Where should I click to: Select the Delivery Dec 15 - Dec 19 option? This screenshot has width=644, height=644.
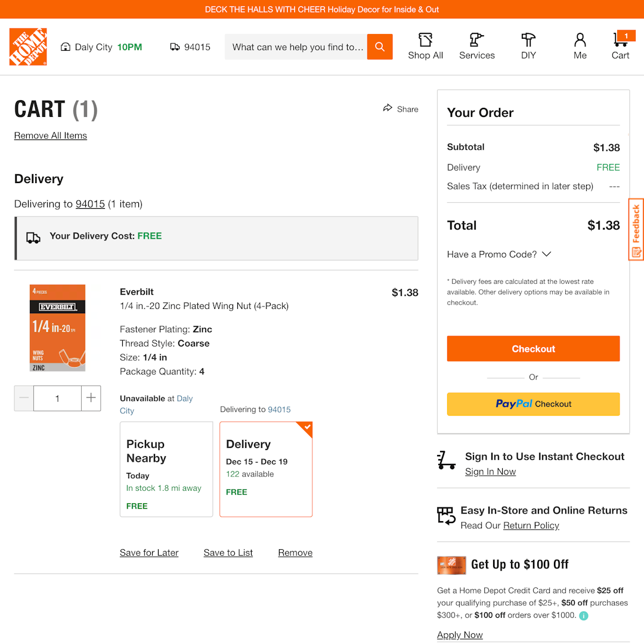(266, 469)
